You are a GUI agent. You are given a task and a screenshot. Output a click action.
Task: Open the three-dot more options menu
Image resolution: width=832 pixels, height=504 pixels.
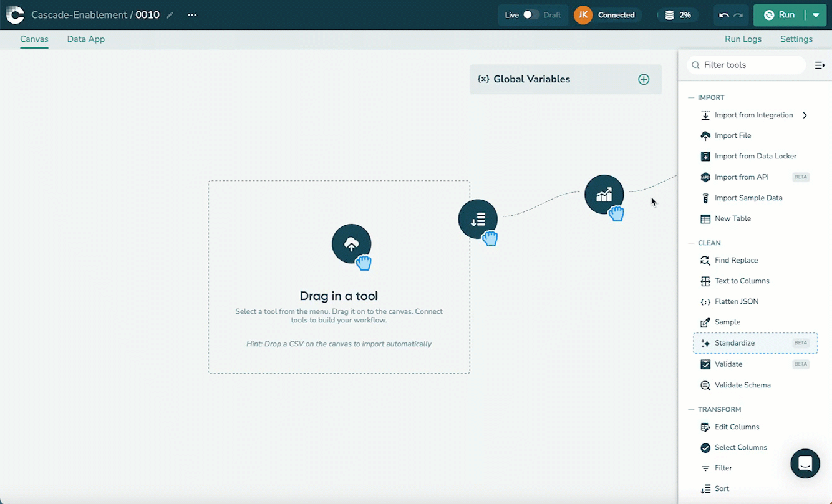(x=192, y=15)
